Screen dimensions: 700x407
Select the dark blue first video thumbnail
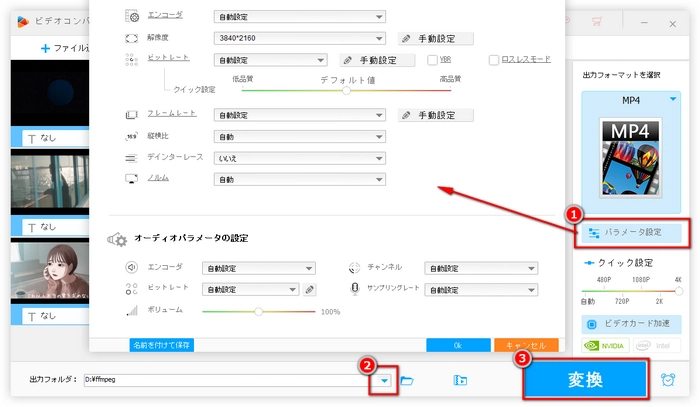pyautogui.click(x=50, y=93)
